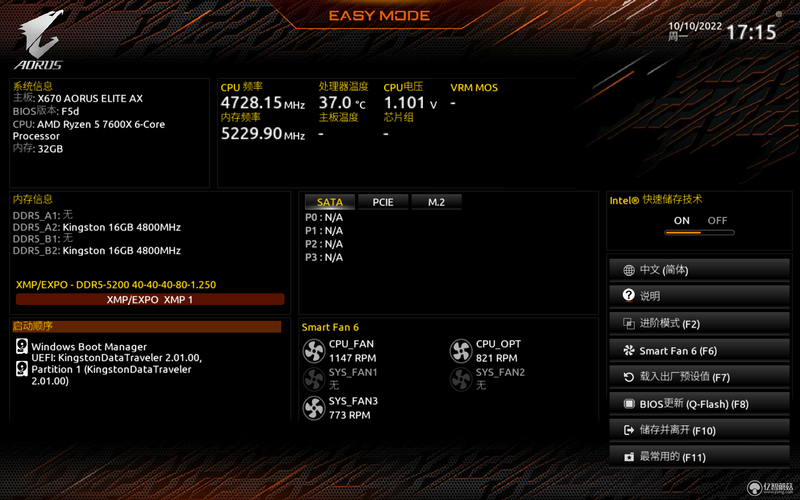Click the CPU_OPT 821 RPM reading
Image resolution: width=800 pixels, height=500 pixels.
coord(496,358)
